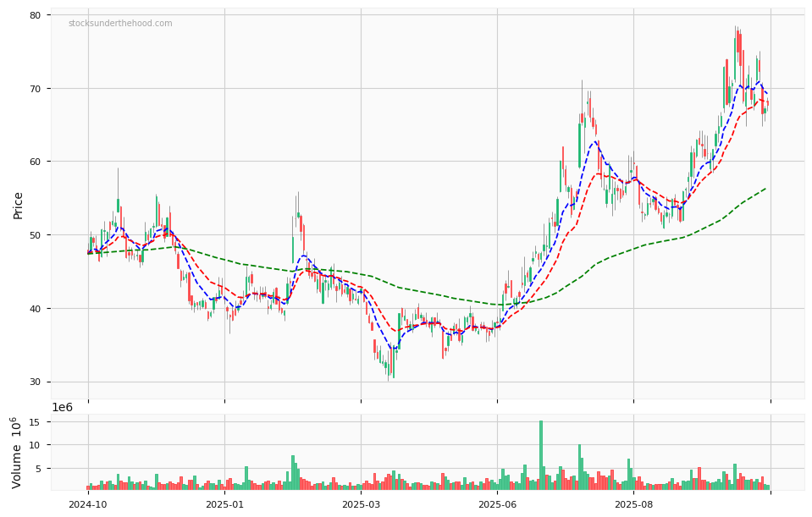Select the 2025-03 date tick label

tap(361, 504)
